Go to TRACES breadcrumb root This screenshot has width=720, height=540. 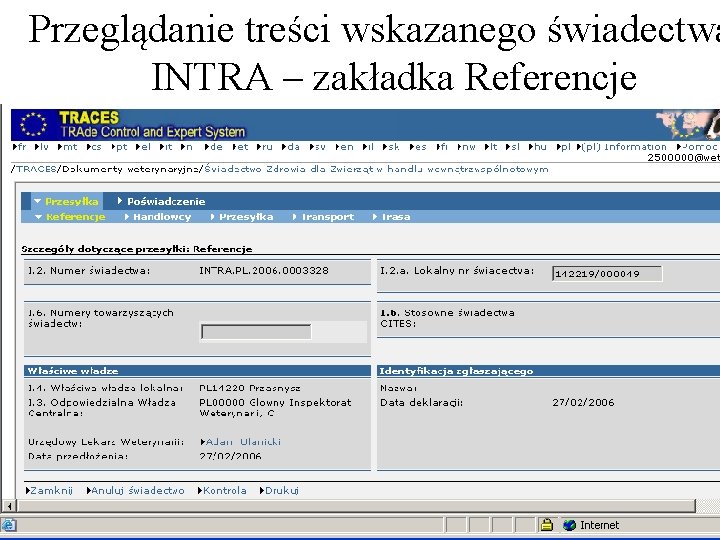36,169
